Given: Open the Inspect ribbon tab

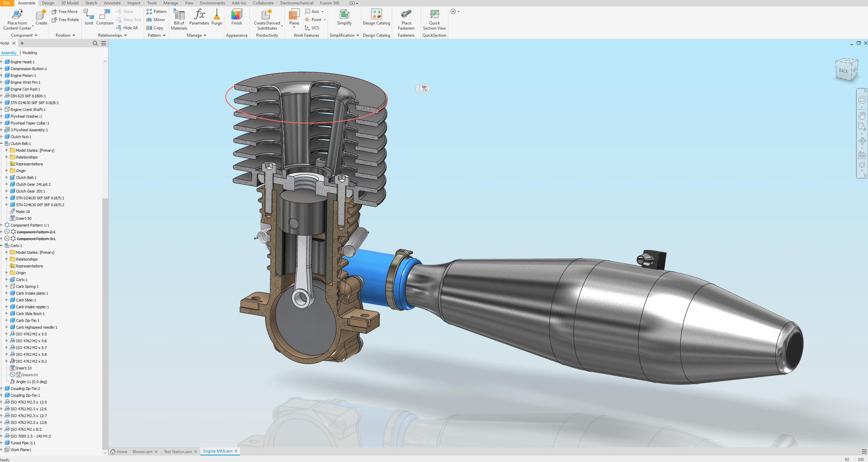Looking at the screenshot, I should point(134,3).
